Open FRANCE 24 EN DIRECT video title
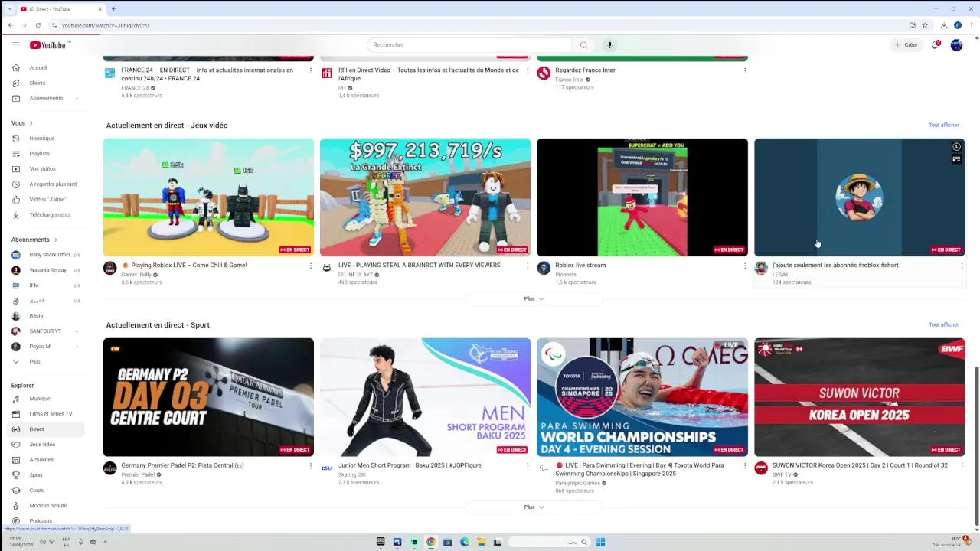The height and width of the screenshot is (551, 980). pyautogui.click(x=207, y=74)
